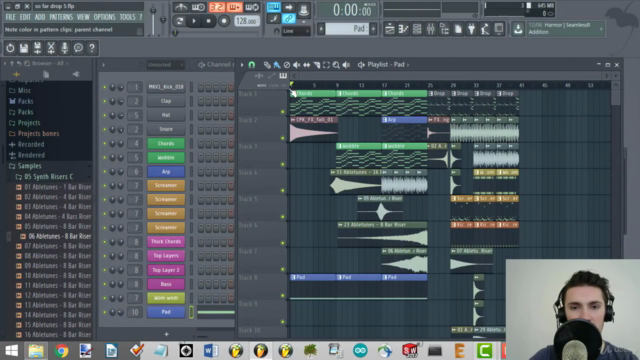This screenshot has width=640, height=360.
Task: Click the 128.000 tempo field
Action: pos(247,21)
